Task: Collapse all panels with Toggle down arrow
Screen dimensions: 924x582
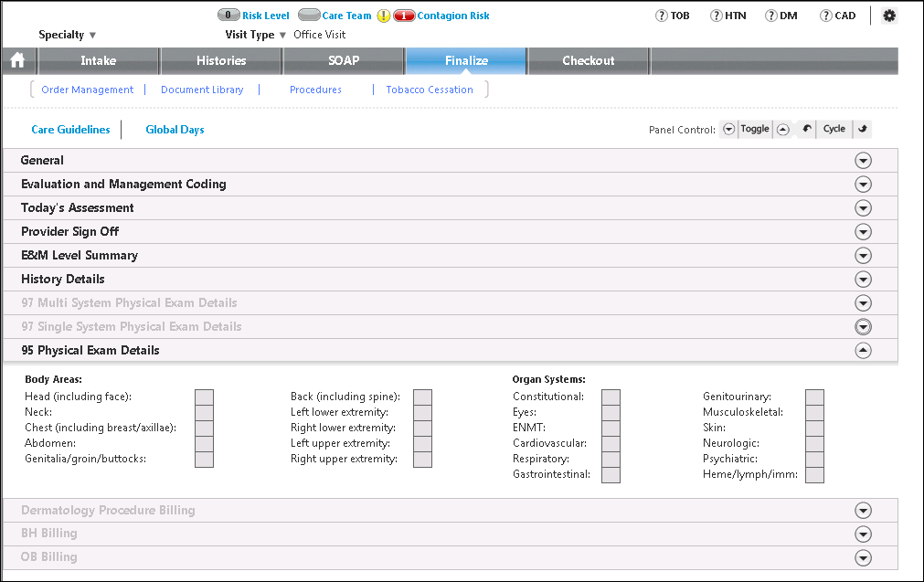Action: tap(729, 130)
